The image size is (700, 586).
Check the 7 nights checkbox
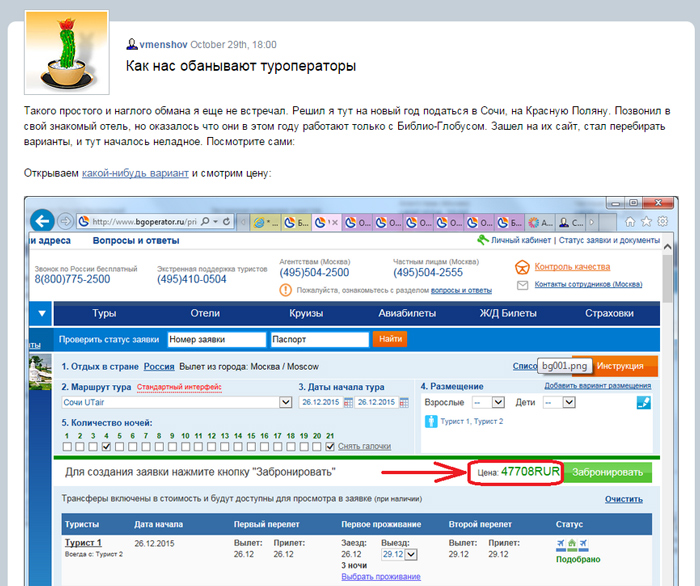tap(146, 446)
